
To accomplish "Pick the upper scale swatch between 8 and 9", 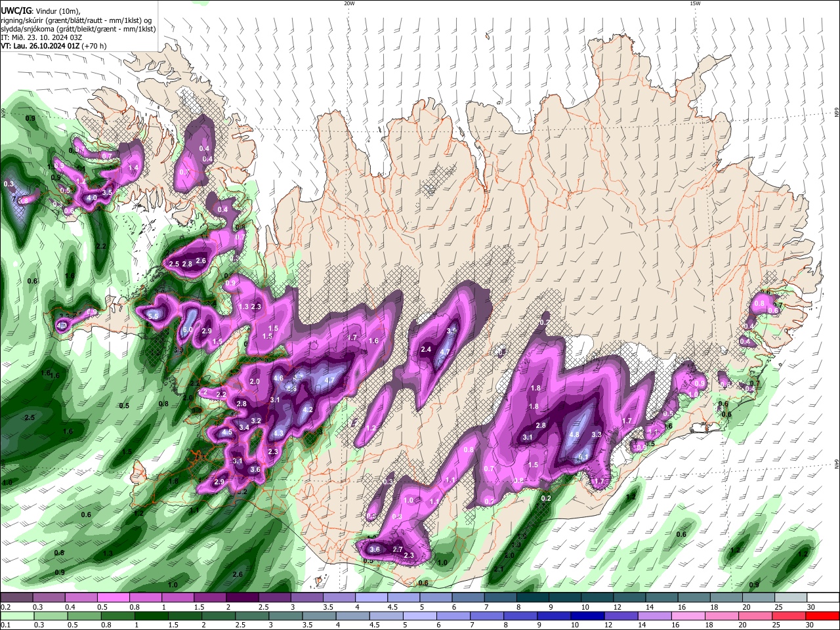I will tap(532, 597).
